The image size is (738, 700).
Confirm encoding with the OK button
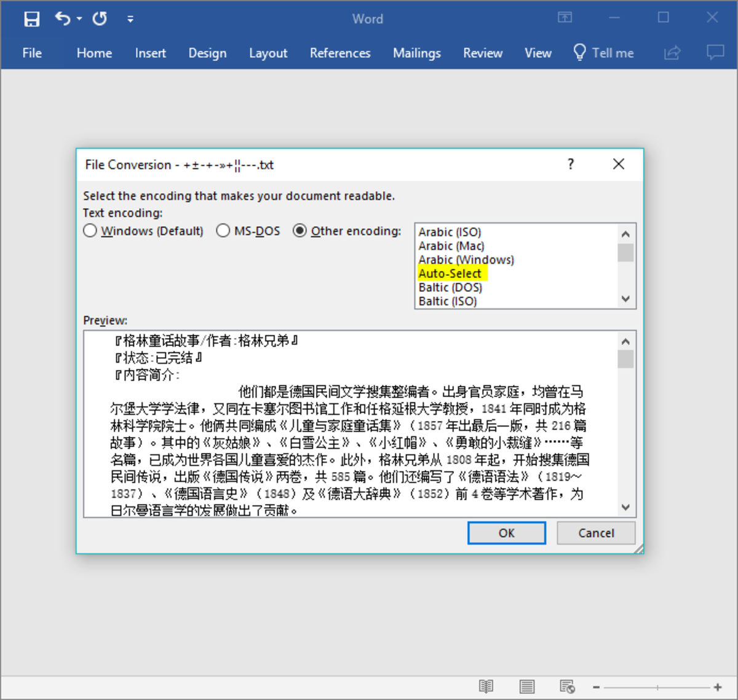506,533
